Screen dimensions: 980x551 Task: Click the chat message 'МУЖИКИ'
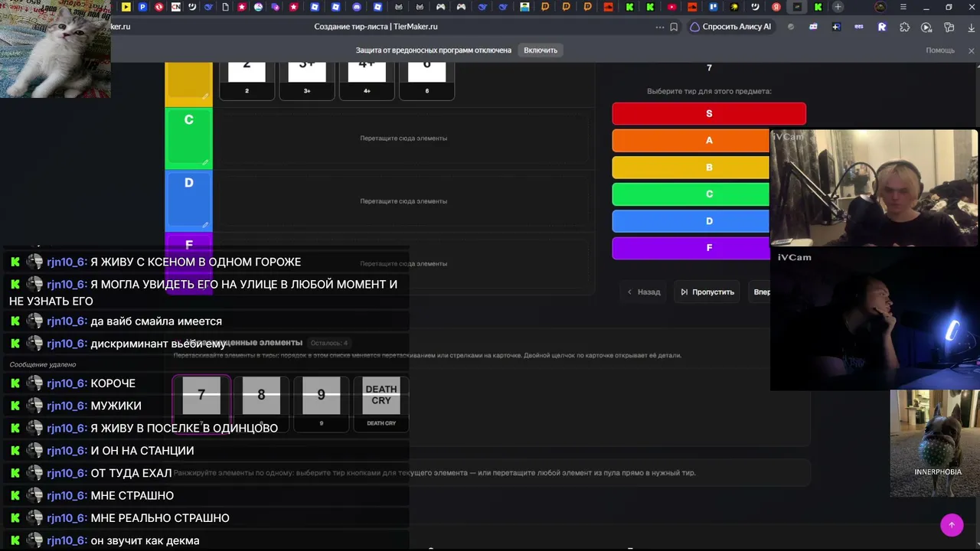116,406
